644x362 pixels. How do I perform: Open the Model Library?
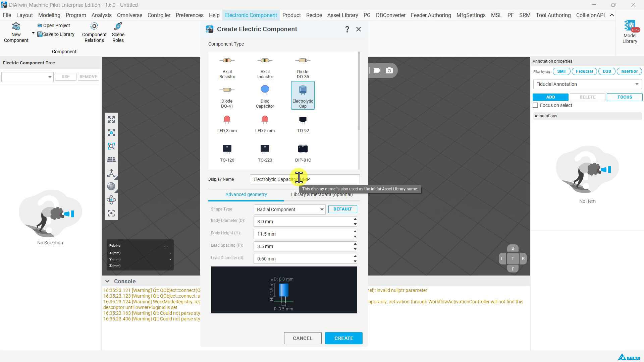[630, 32]
